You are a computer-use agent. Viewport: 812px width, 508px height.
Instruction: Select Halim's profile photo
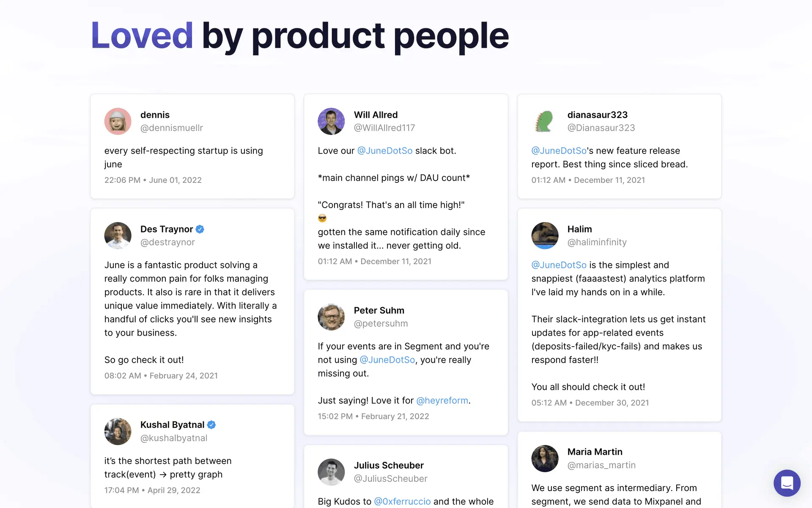545,236
